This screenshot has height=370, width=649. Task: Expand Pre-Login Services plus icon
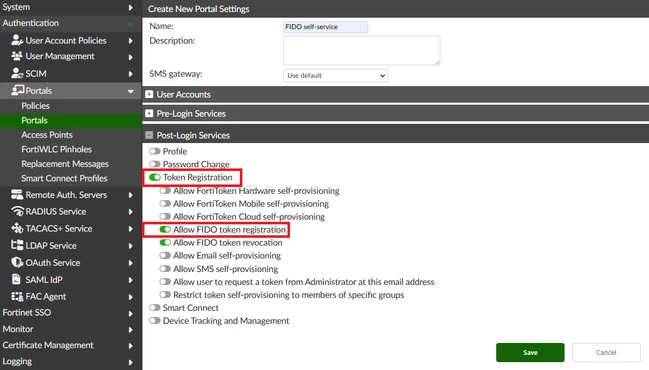149,113
